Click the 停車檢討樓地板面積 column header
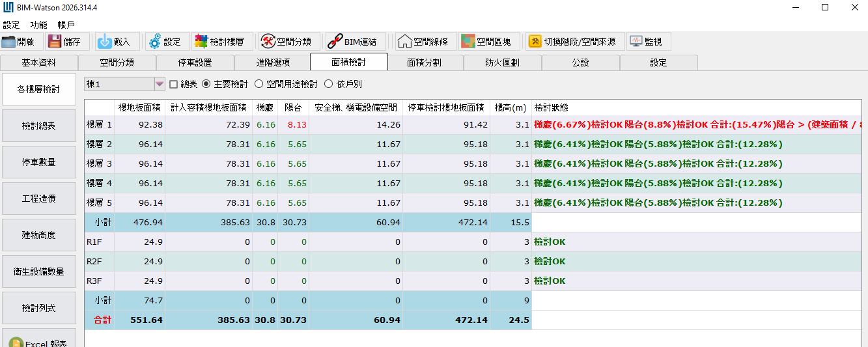 tap(446, 107)
